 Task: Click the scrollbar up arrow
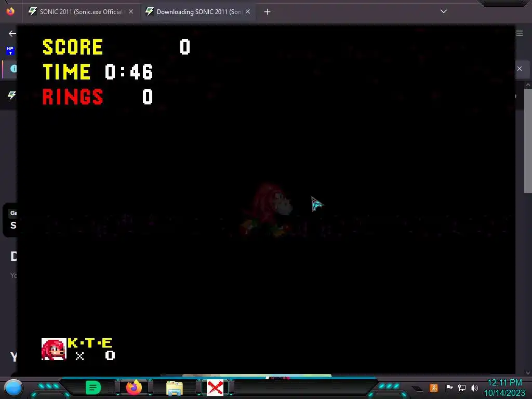coord(528,85)
